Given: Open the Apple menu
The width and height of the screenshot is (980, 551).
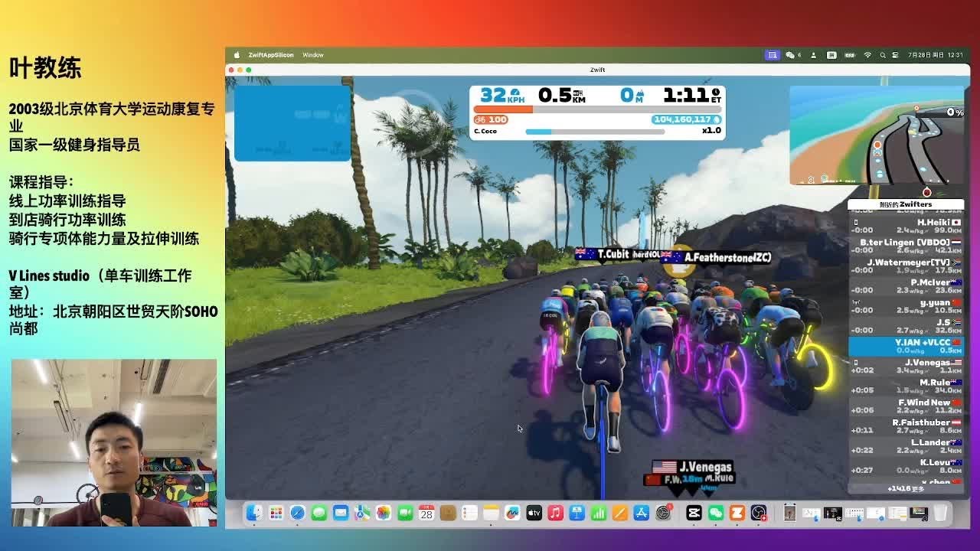Looking at the screenshot, I should coord(237,55).
